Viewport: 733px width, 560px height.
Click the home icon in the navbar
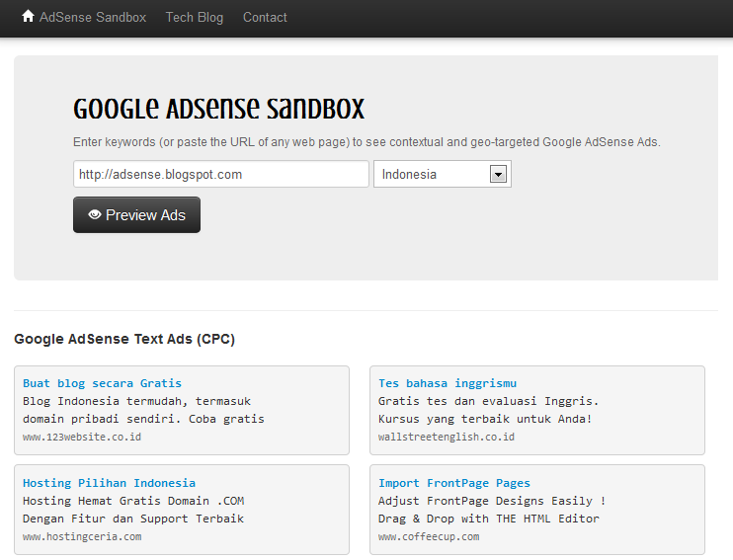coord(28,17)
